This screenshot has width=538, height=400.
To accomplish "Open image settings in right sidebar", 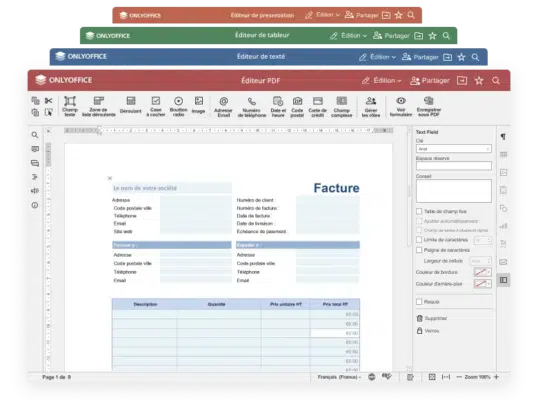I will [x=503, y=172].
